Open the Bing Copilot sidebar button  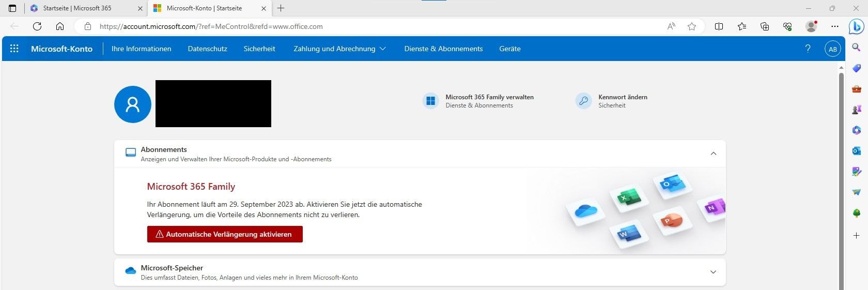coord(857,27)
